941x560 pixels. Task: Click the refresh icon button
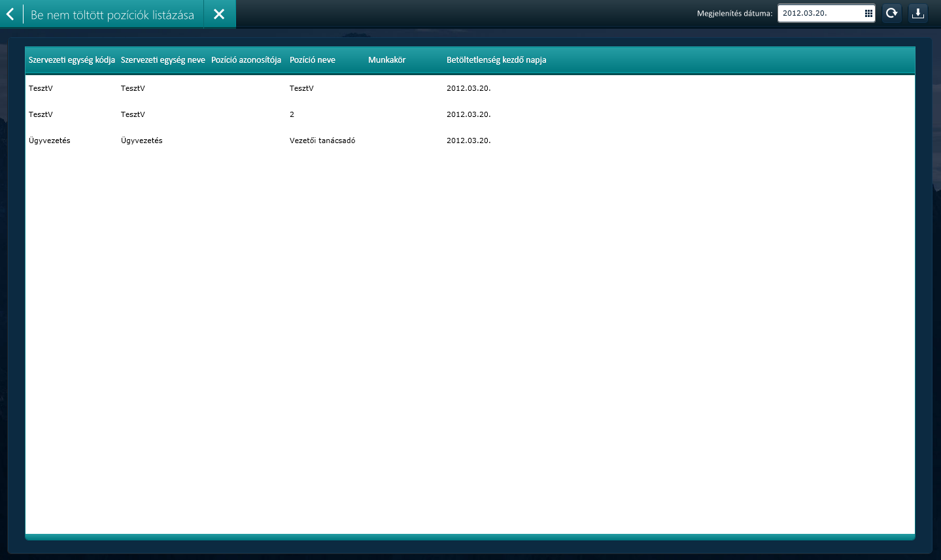click(x=891, y=13)
